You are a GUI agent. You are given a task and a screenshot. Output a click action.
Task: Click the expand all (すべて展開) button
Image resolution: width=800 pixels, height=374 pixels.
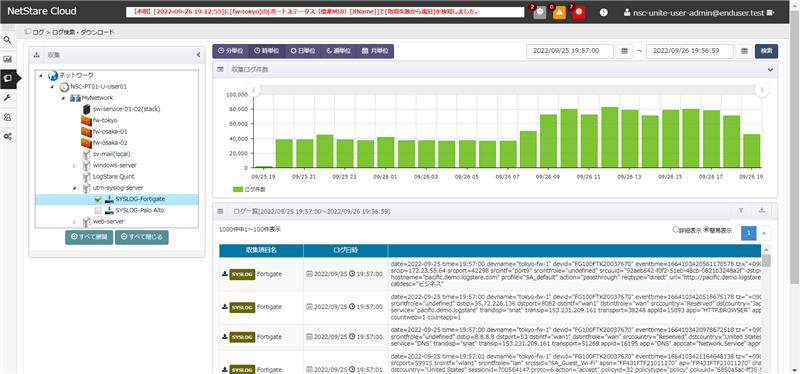click(89, 237)
